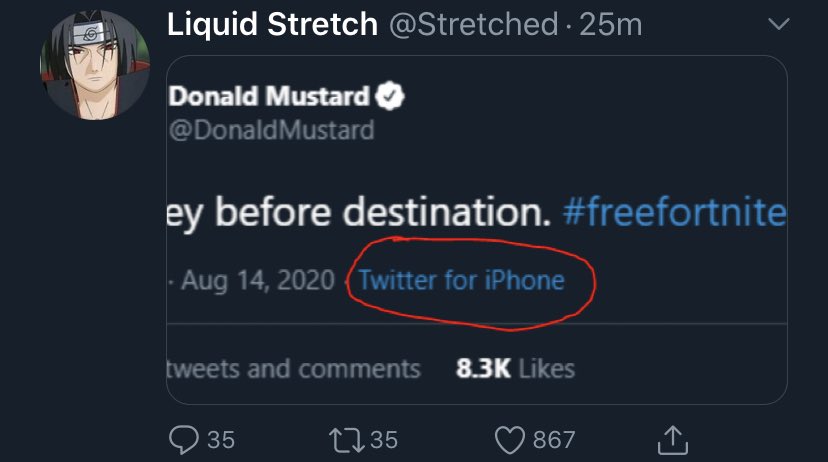Screen dimensions: 828x462
Task: Open the @Stretched handle
Action: [474, 25]
